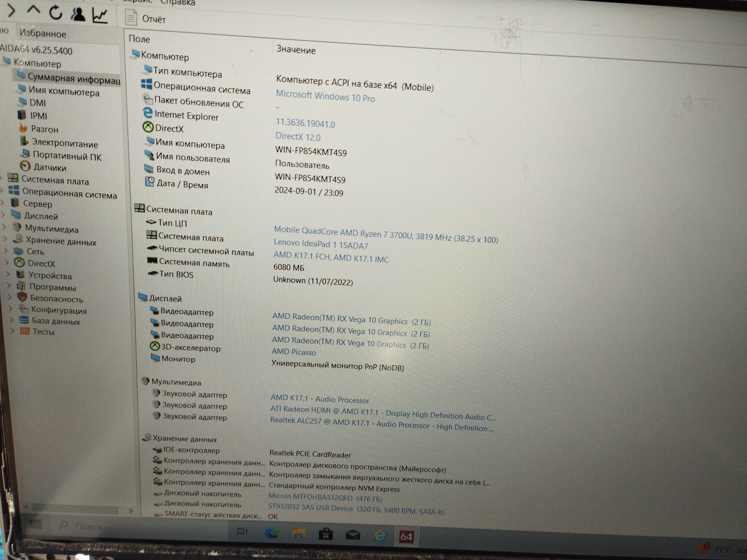Click the tree panel scroll-right arrow
This screenshot has width=747, height=560.
pyautogui.click(x=131, y=511)
